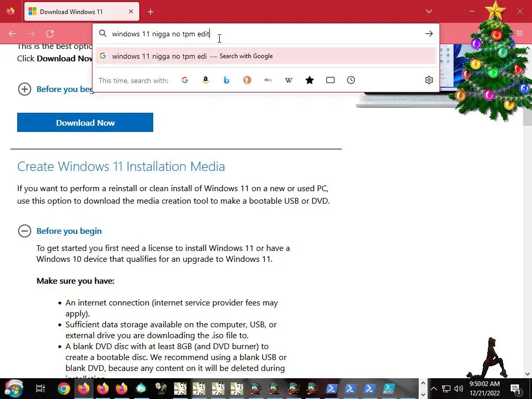The image size is (532, 399).
Task: Search this time with Bing
Action: 227,80
